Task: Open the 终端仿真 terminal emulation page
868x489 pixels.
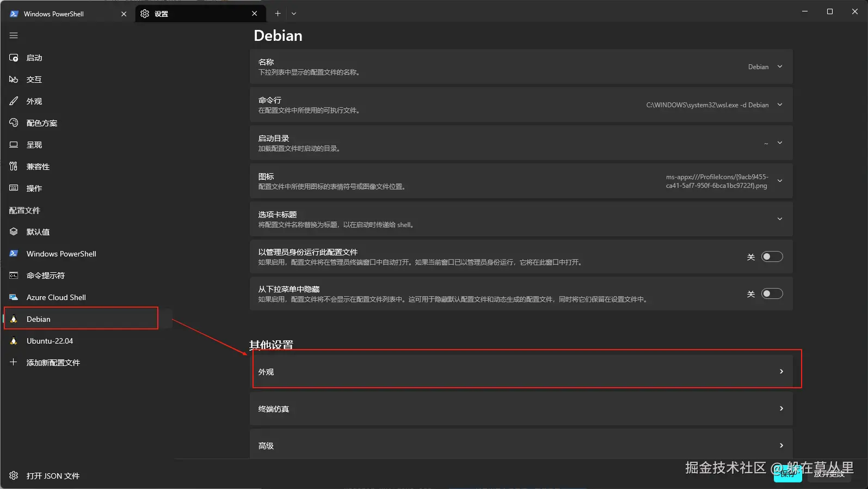Action: [521, 408]
